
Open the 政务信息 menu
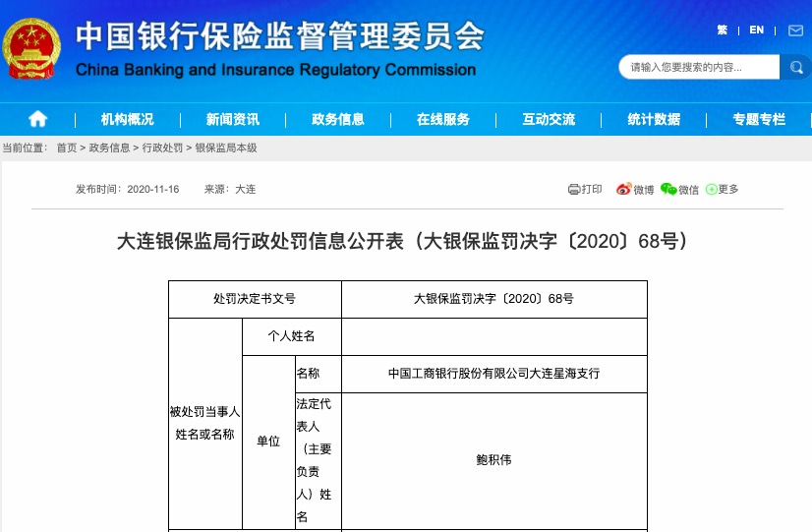pos(337,120)
